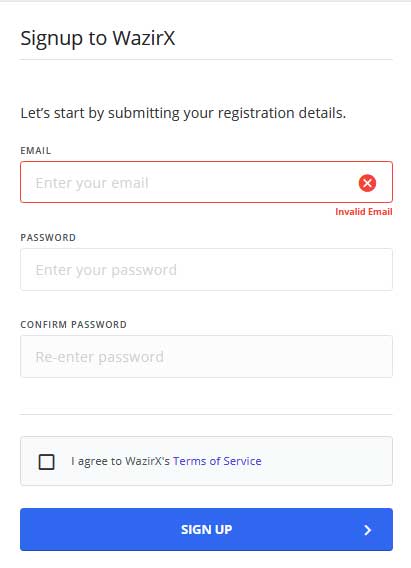The height and width of the screenshot is (568, 411).
Task: Click the PASSWORD field label
Action: [48, 238]
